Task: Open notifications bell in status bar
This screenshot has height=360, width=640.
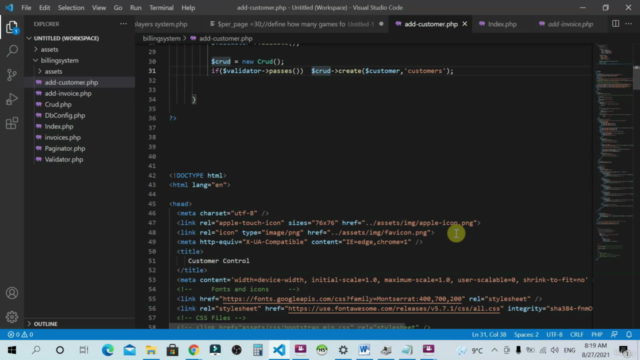Action: click(629, 334)
